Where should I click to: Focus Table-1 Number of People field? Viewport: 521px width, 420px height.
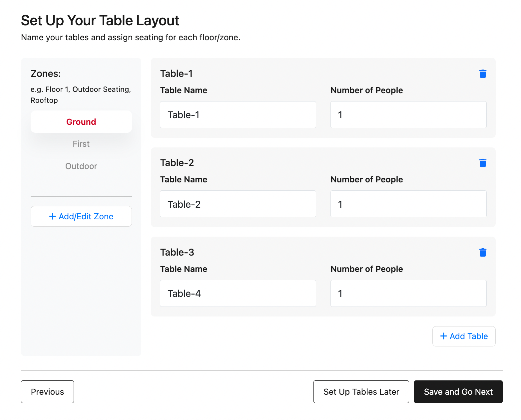(x=408, y=115)
